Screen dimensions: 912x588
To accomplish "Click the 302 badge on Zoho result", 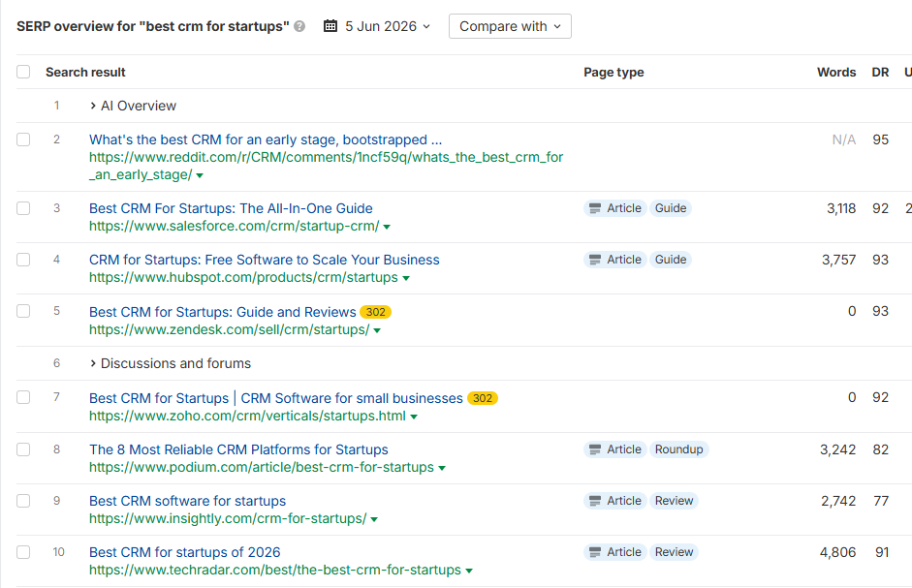I will point(483,398).
